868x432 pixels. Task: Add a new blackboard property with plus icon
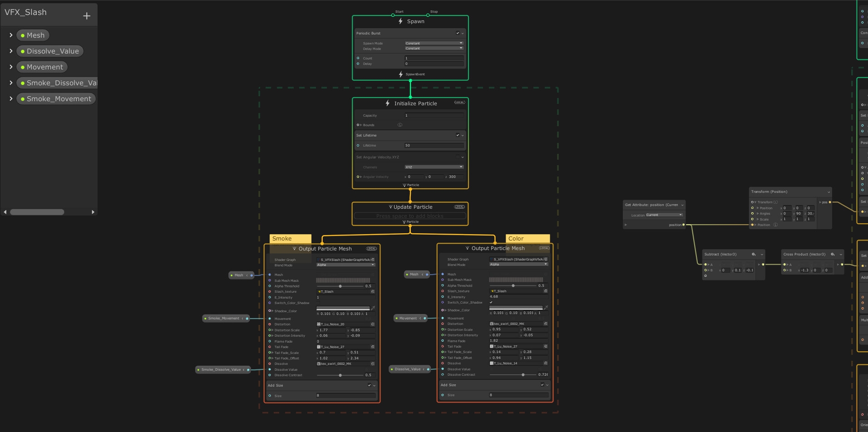[x=87, y=16]
